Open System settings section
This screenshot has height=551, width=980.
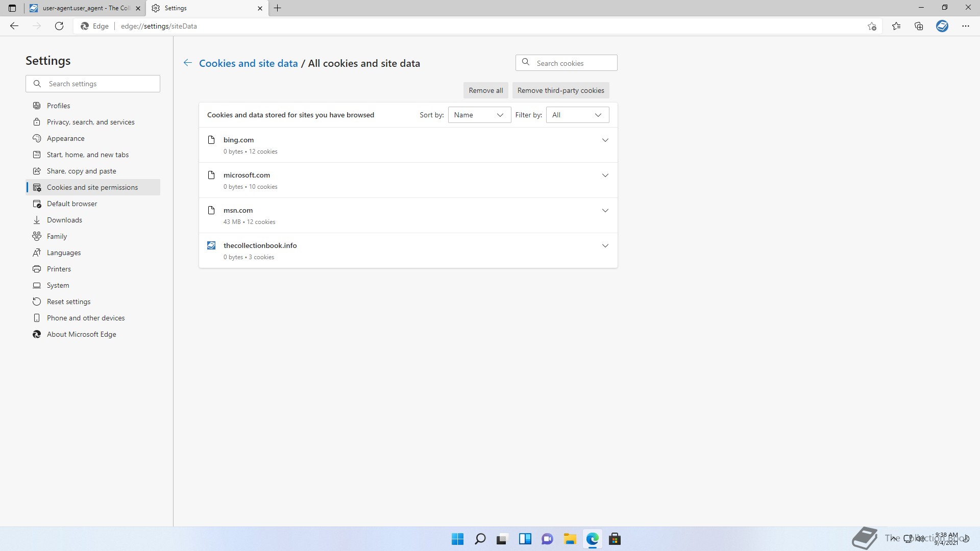tap(93, 285)
